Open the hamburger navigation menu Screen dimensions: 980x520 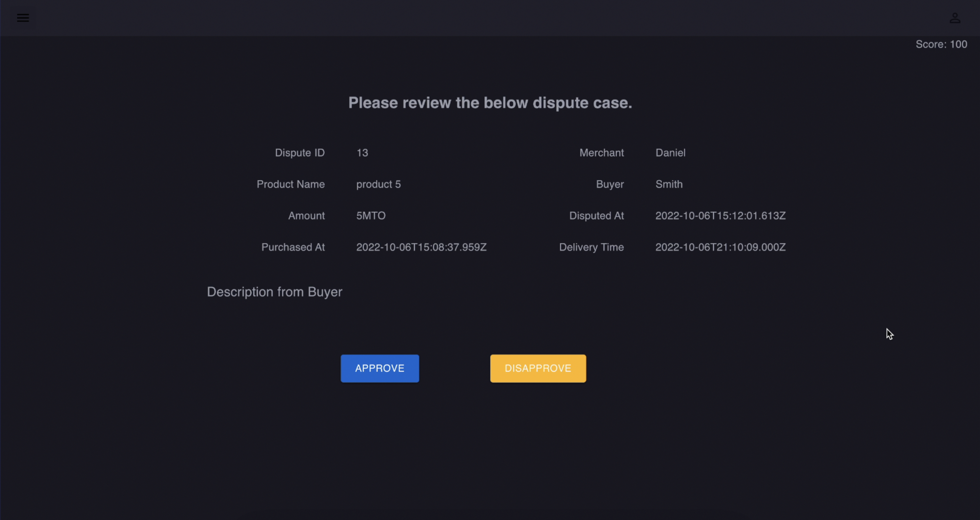(23, 18)
